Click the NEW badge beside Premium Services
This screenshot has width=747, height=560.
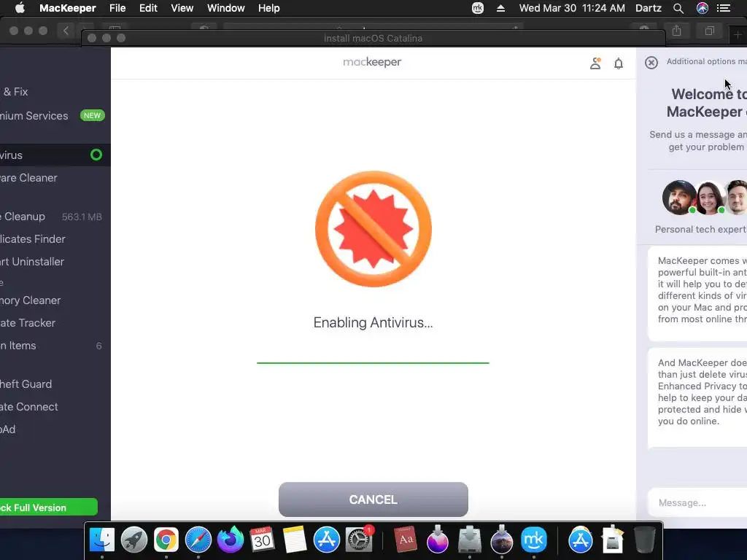(92, 115)
